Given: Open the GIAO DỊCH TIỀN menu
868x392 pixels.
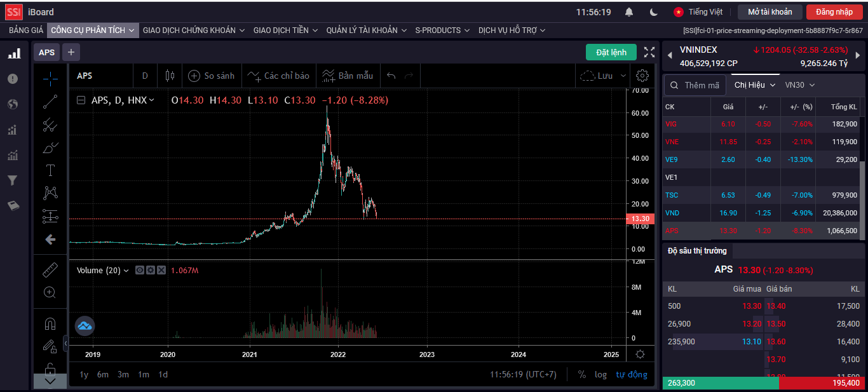Looking at the screenshot, I should click(285, 30).
